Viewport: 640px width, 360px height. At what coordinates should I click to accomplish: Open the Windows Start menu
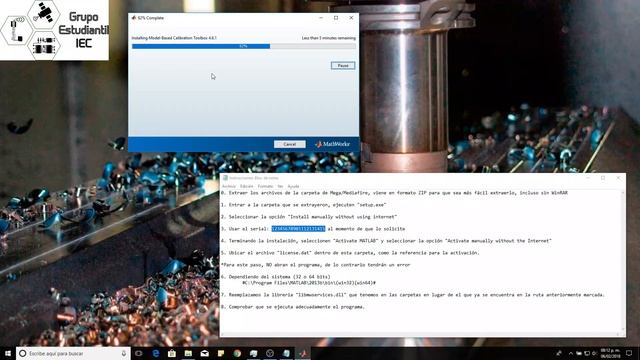point(8,353)
